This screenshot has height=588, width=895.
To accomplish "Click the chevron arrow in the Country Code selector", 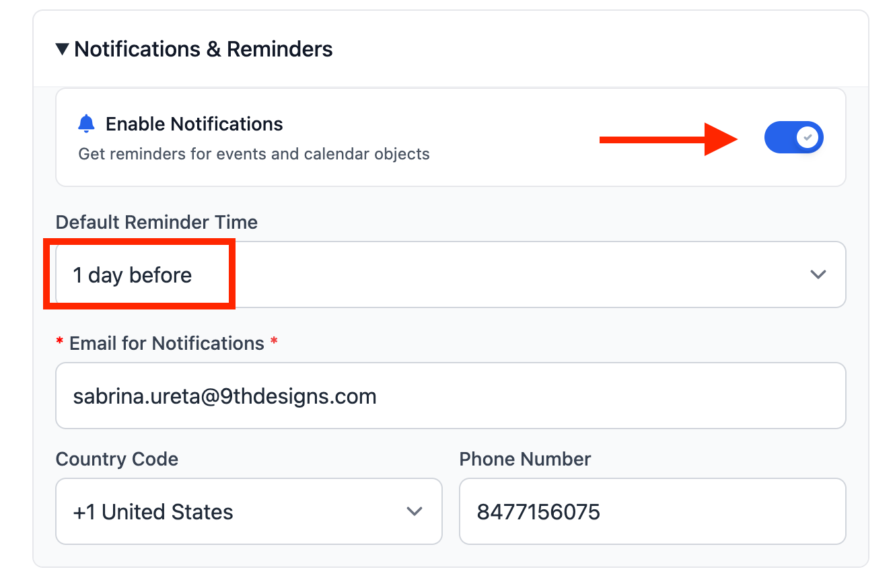I will click(415, 511).
